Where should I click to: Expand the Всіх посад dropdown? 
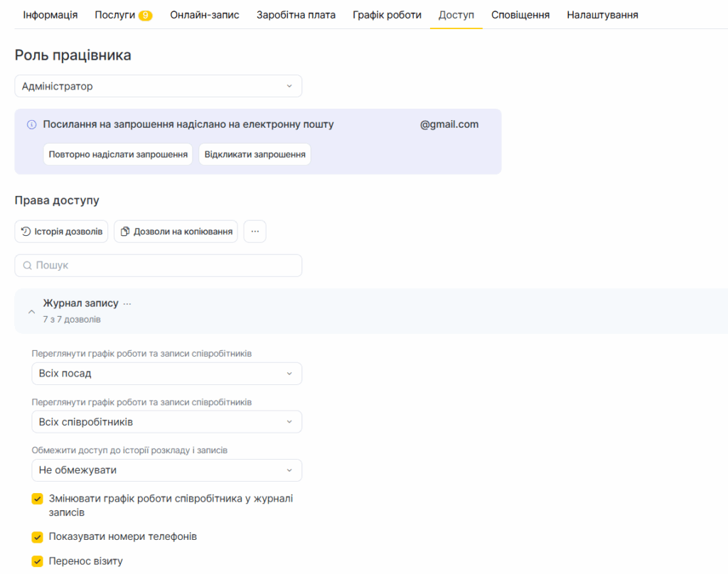pos(166,374)
